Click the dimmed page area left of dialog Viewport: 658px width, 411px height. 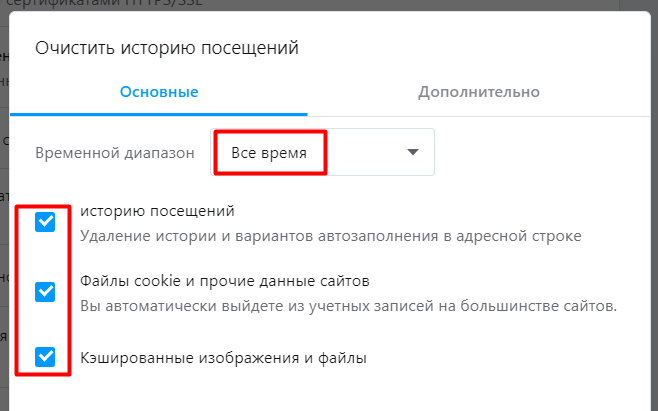(x=4, y=250)
